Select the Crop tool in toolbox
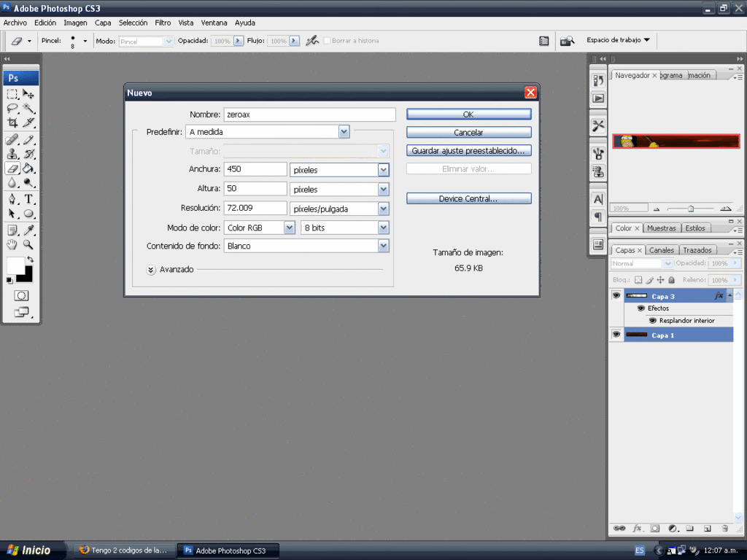The image size is (747, 560). coord(12,122)
